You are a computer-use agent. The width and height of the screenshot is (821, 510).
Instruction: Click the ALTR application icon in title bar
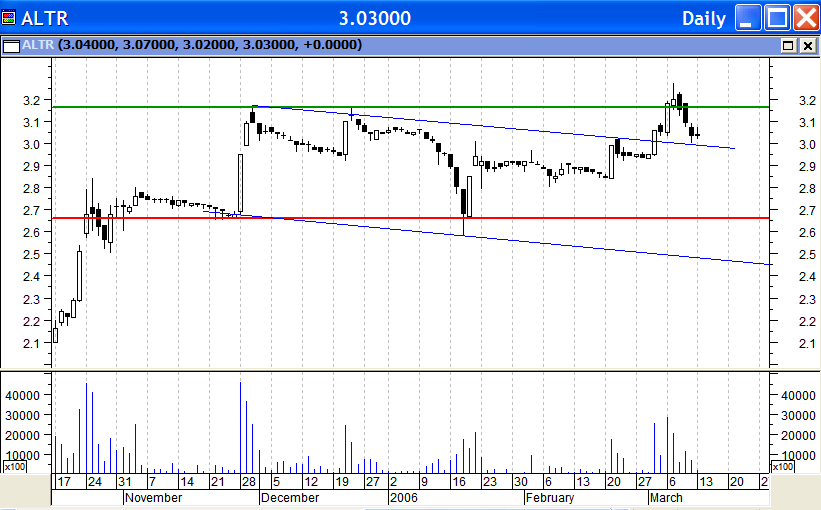coord(8,18)
